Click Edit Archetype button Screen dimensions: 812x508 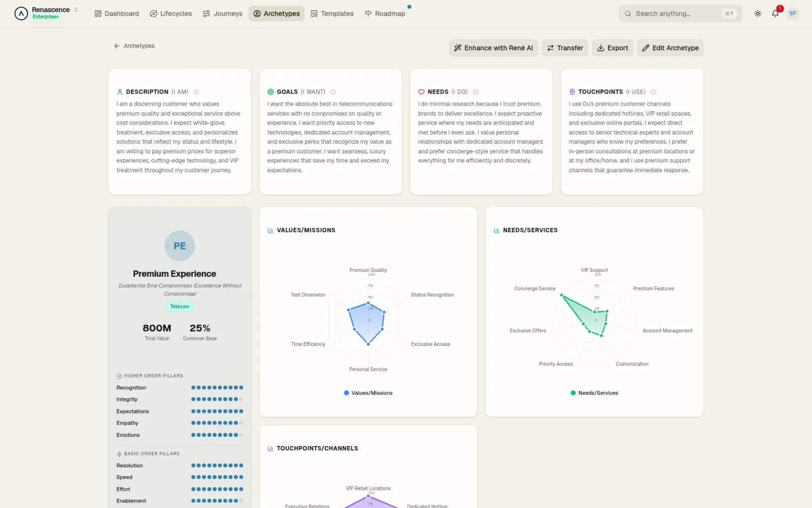pyautogui.click(x=670, y=48)
